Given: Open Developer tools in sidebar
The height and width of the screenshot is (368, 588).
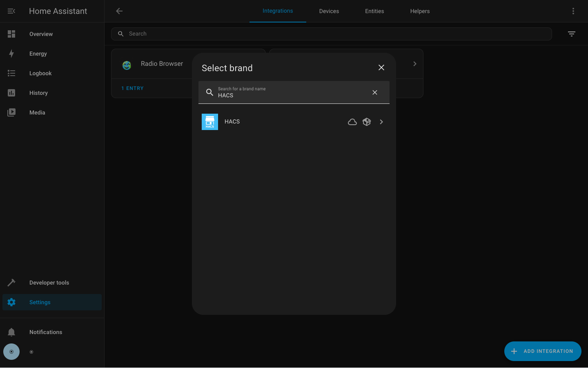Looking at the screenshot, I should point(49,283).
